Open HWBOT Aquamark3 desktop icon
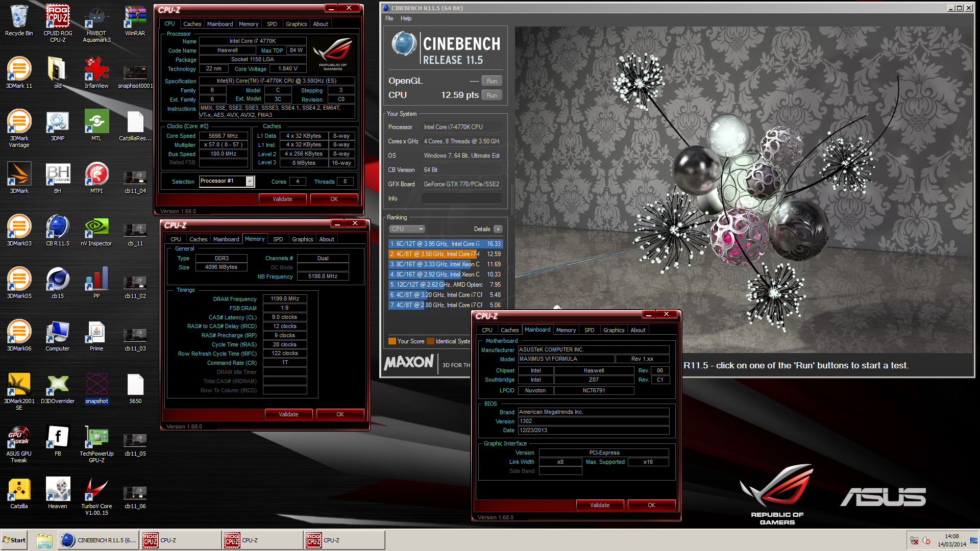Screen dimensions: 980x551 [96, 23]
